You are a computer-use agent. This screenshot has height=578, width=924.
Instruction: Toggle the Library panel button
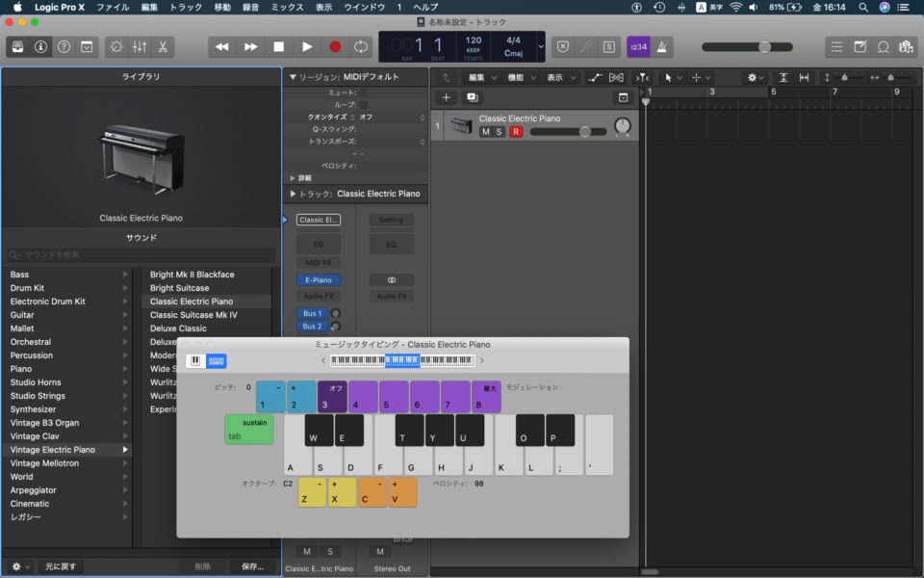[17, 46]
